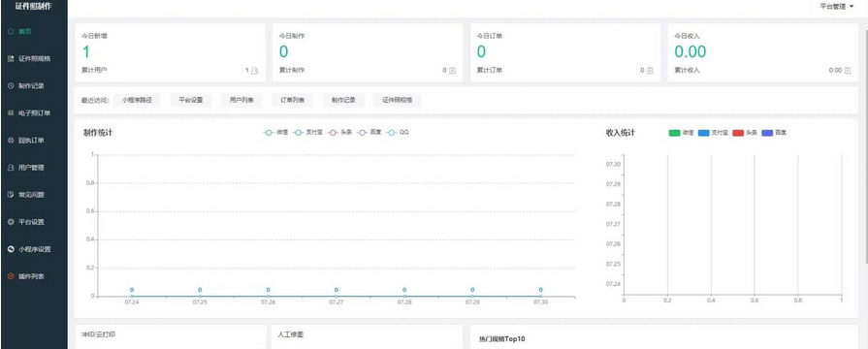
Task: Click the 人工修图 card heading
Action: (291, 335)
